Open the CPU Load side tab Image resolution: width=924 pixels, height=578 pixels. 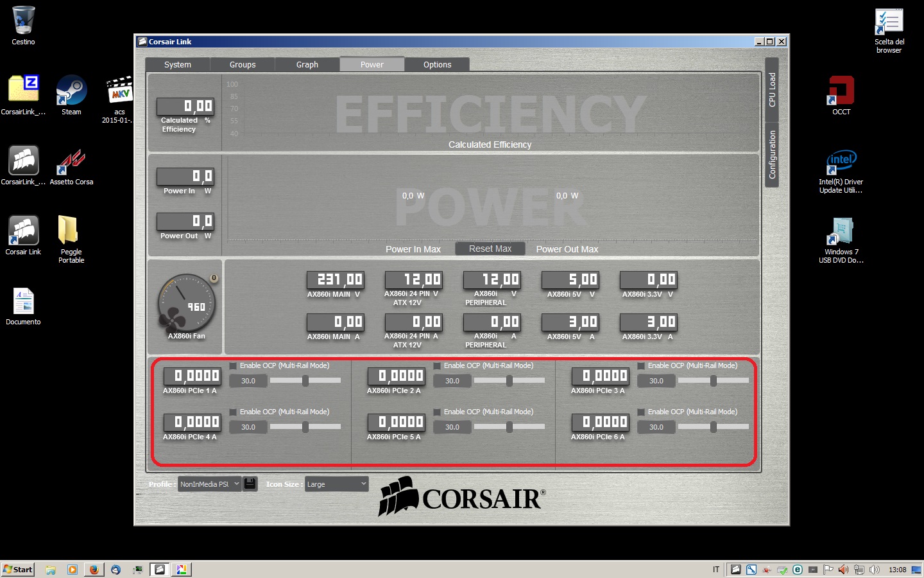pyautogui.click(x=772, y=89)
